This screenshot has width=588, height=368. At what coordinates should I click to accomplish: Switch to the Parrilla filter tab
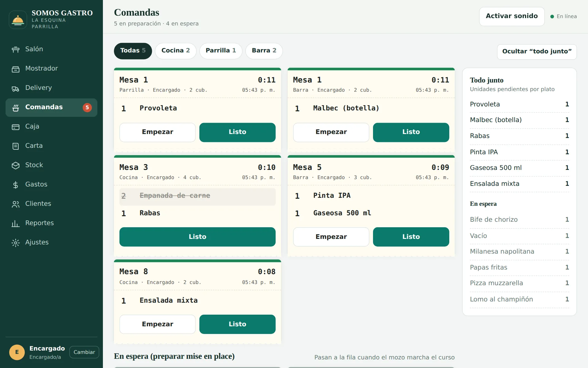[x=221, y=51]
